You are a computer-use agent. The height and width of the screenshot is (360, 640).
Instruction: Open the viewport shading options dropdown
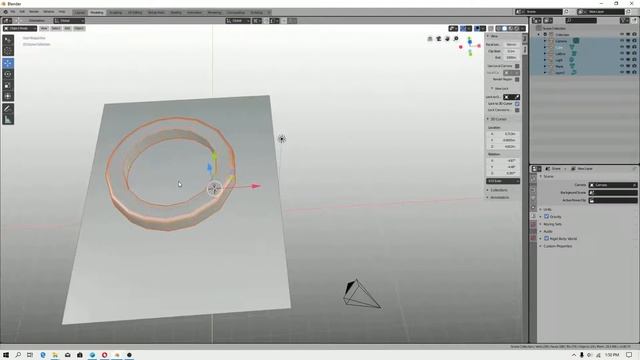coord(522,29)
